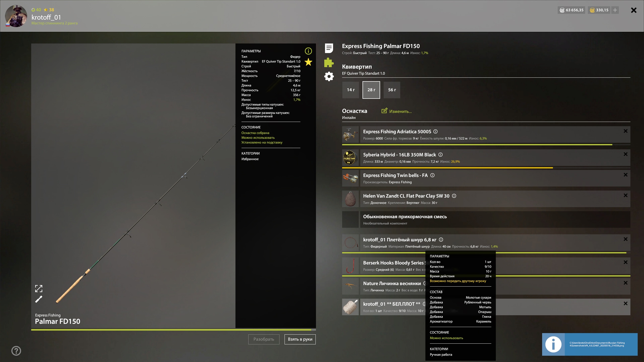Click the braided leader thumbnail
The height and width of the screenshot is (362, 644).
point(350,243)
